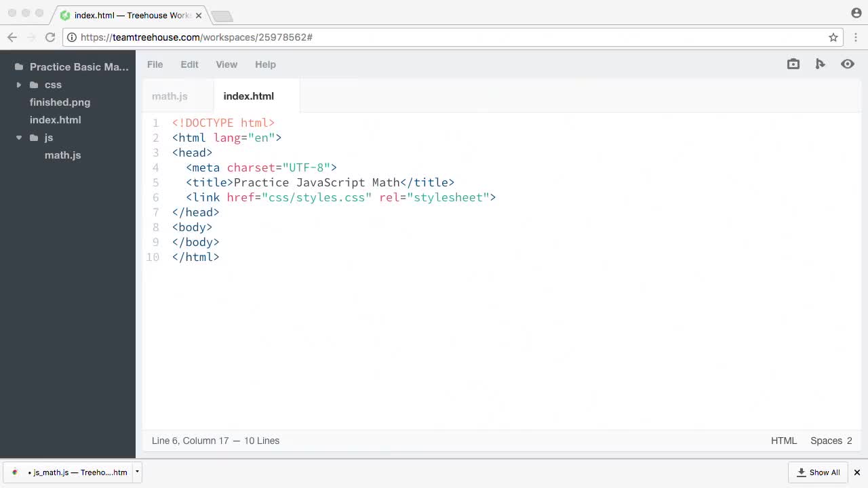Image resolution: width=868 pixels, height=488 pixels.
Task: Close the index.html browser tab
Action: click(199, 15)
